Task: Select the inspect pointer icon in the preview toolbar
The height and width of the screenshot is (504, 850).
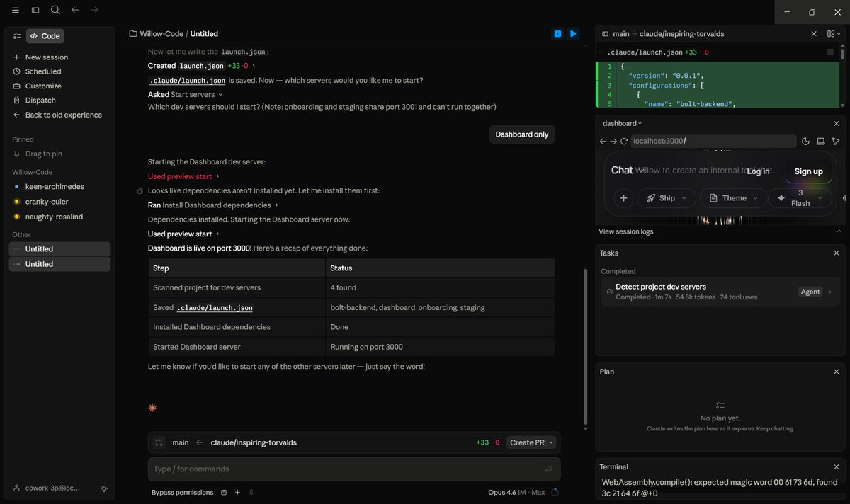Action: click(836, 141)
